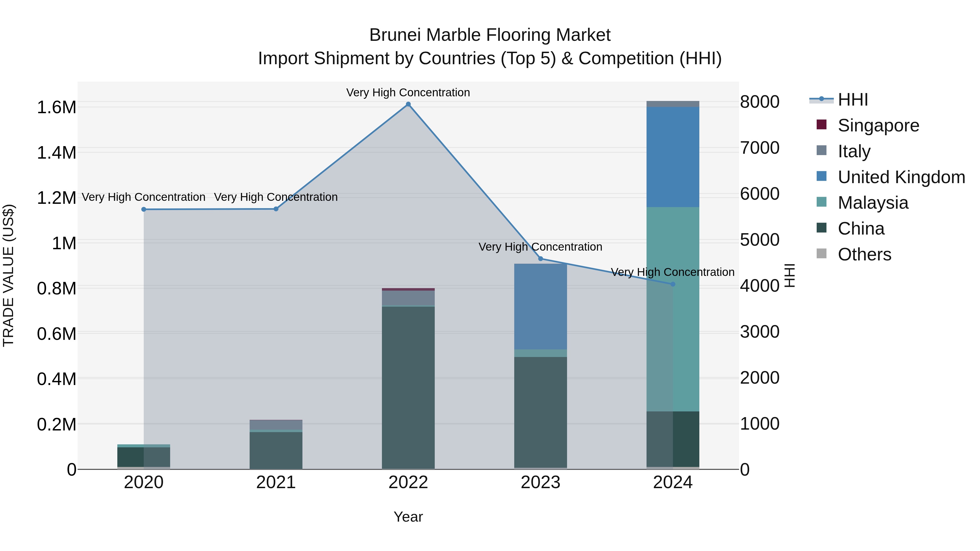
Task: Click the Malaysia segment of 2023 bar
Action: coord(541,353)
